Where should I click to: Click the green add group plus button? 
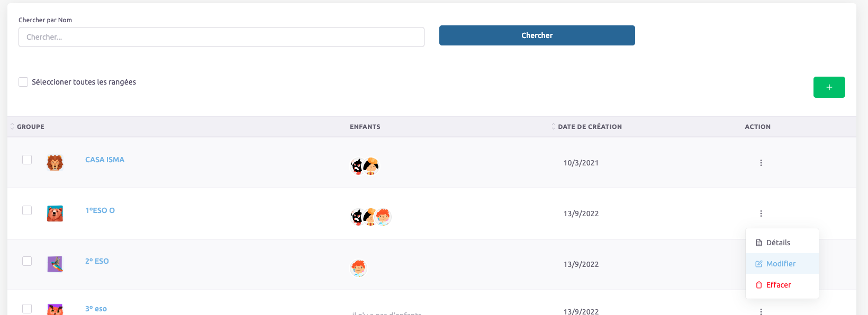click(x=829, y=87)
